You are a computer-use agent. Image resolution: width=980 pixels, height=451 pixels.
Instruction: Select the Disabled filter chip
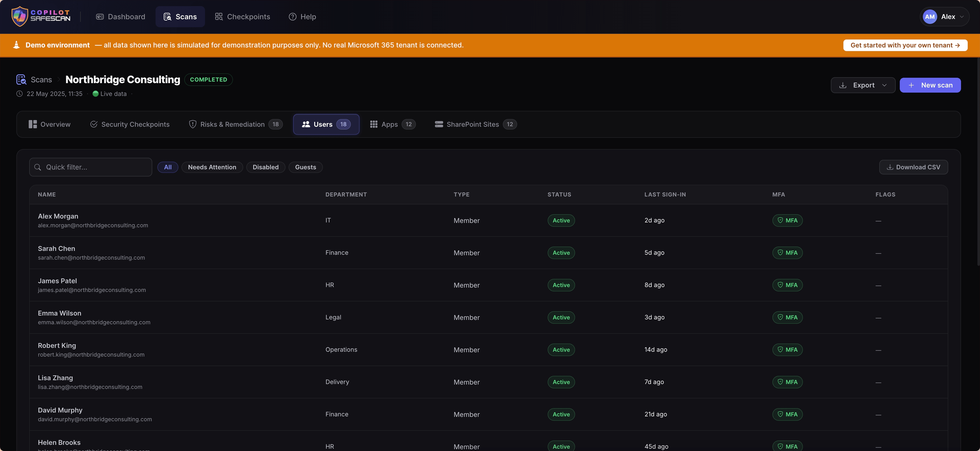tap(266, 167)
